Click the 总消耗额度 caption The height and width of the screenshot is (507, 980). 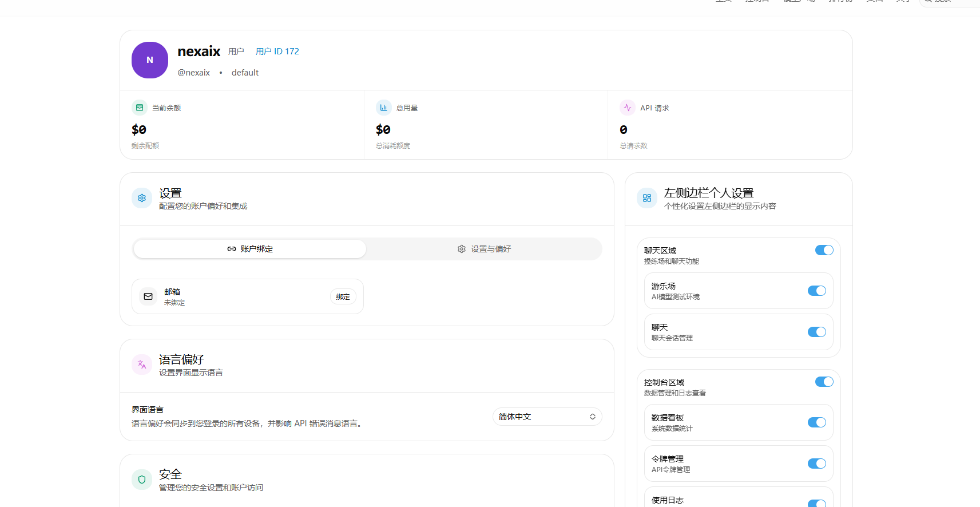393,146
